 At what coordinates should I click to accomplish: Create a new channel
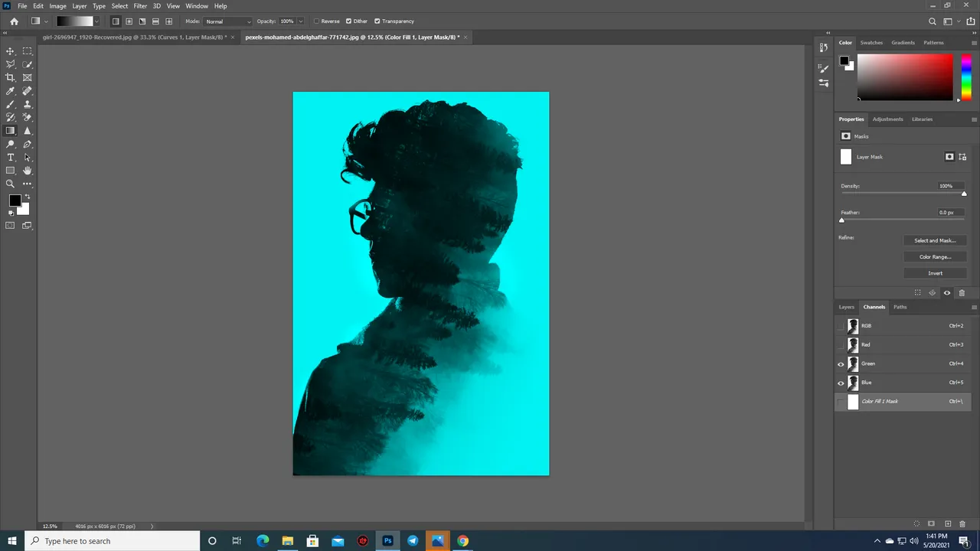tap(948, 523)
